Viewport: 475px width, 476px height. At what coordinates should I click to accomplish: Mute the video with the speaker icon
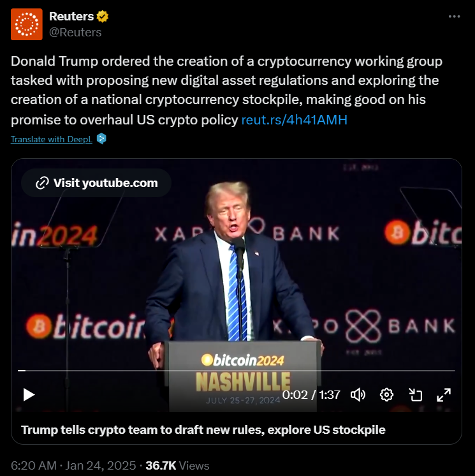pyautogui.click(x=358, y=395)
